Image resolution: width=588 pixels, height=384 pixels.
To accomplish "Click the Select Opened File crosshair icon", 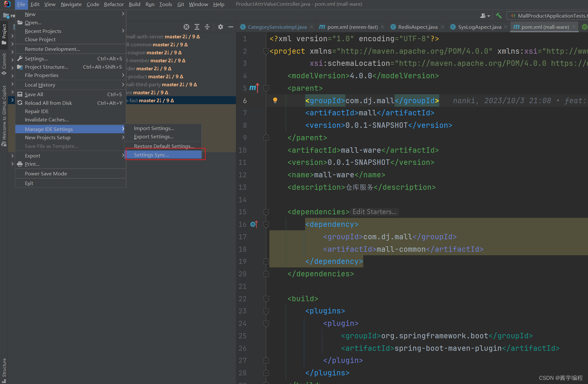I will (187, 27).
